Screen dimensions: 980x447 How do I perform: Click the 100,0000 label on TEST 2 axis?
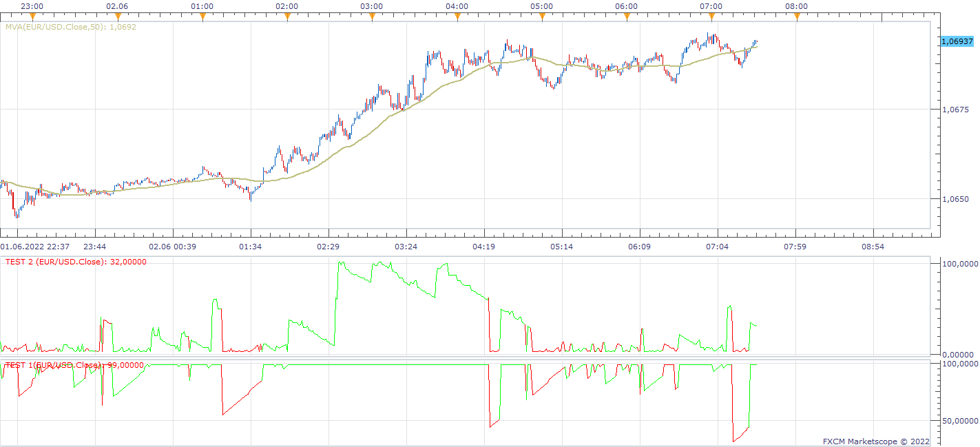pyautogui.click(x=959, y=264)
